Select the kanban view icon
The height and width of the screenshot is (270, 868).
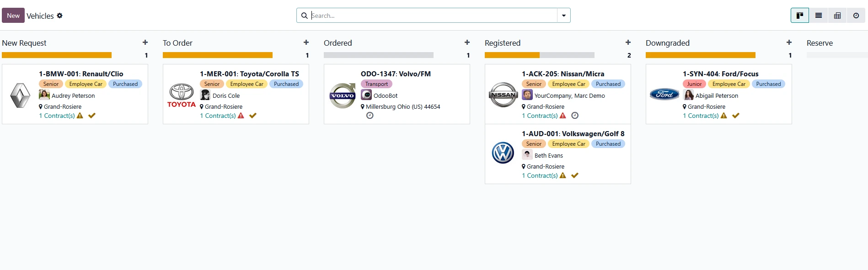800,16
